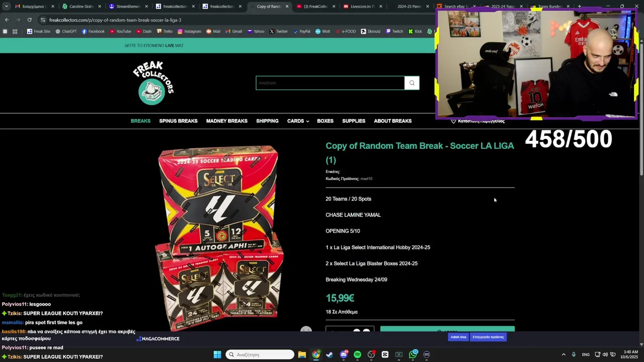Click the browser address bar URL

(x=115, y=20)
